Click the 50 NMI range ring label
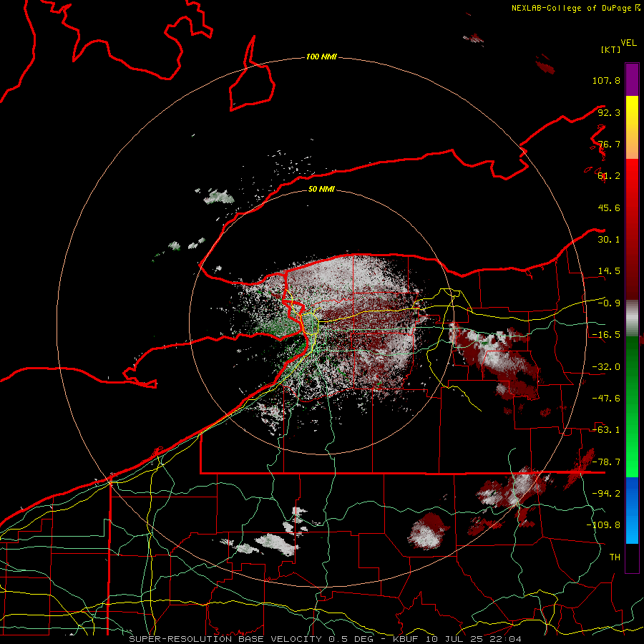This screenshot has height=644, width=644. [x=321, y=190]
